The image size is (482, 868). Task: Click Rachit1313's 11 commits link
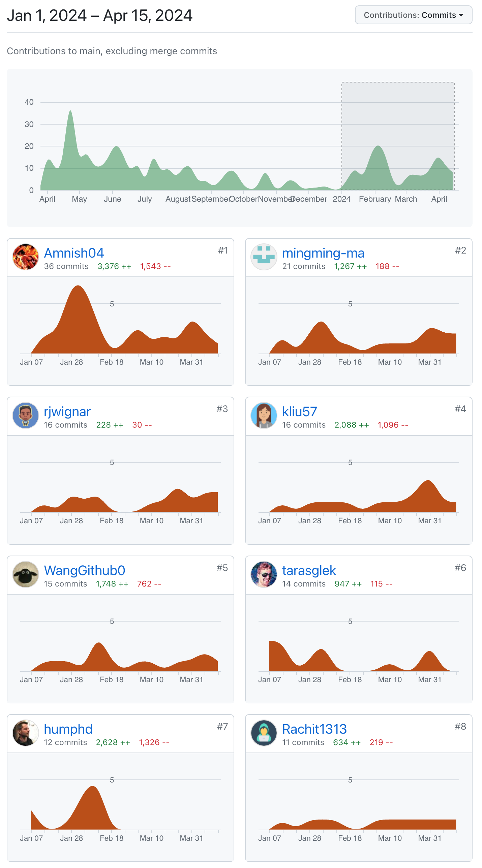(303, 742)
